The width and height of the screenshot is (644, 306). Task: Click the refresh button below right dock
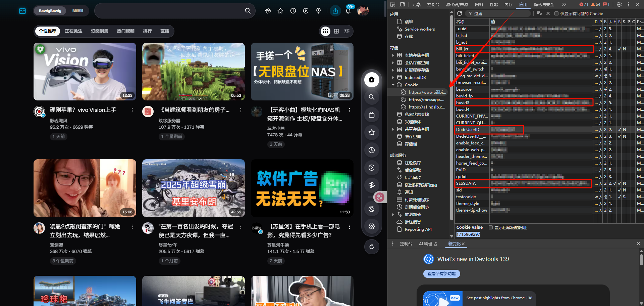click(x=372, y=247)
